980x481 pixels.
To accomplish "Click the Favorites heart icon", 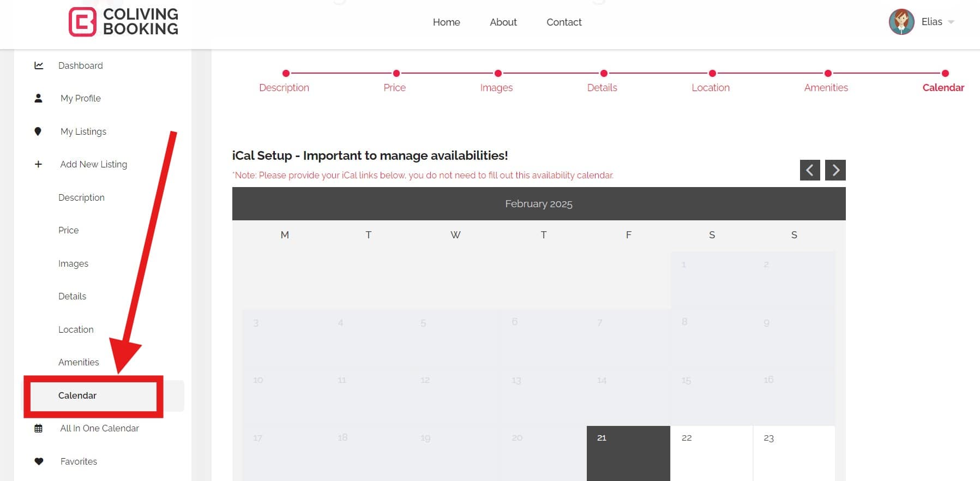I will tap(39, 461).
